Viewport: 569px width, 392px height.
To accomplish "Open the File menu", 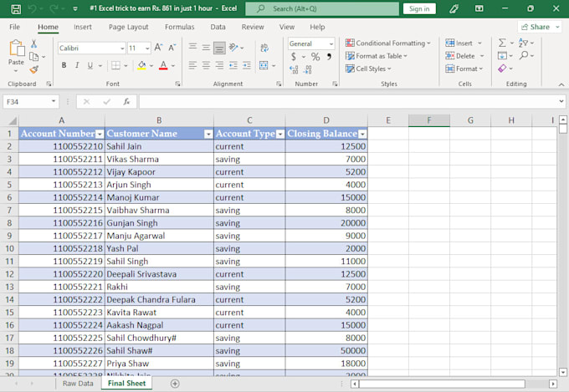I will tap(14, 27).
